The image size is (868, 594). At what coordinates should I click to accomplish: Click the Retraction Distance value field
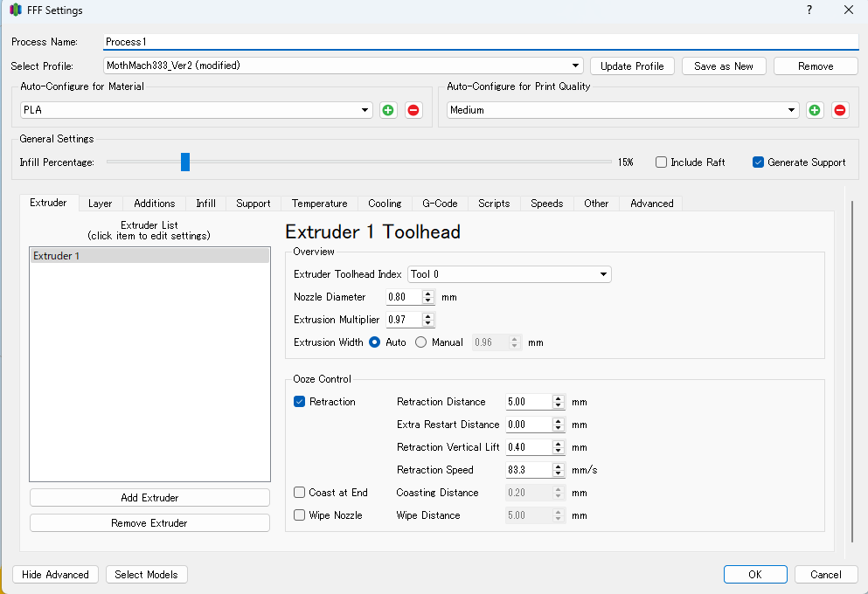click(529, 402)
